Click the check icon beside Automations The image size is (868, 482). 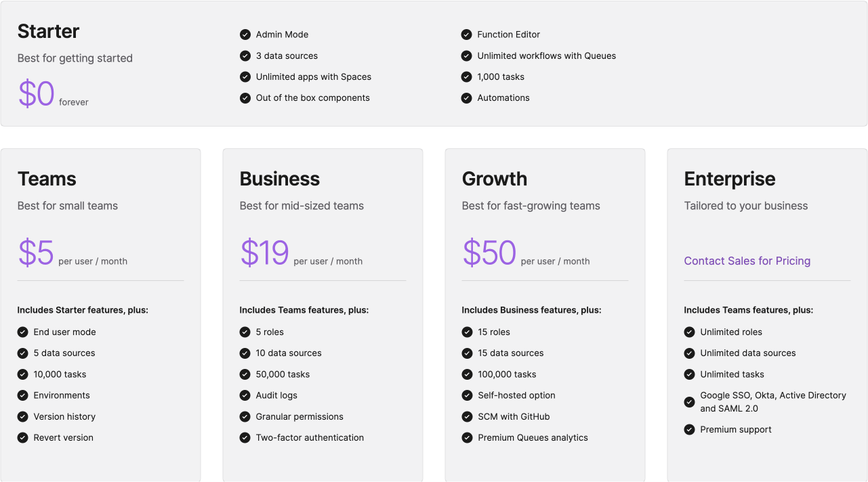pos(467,98)
